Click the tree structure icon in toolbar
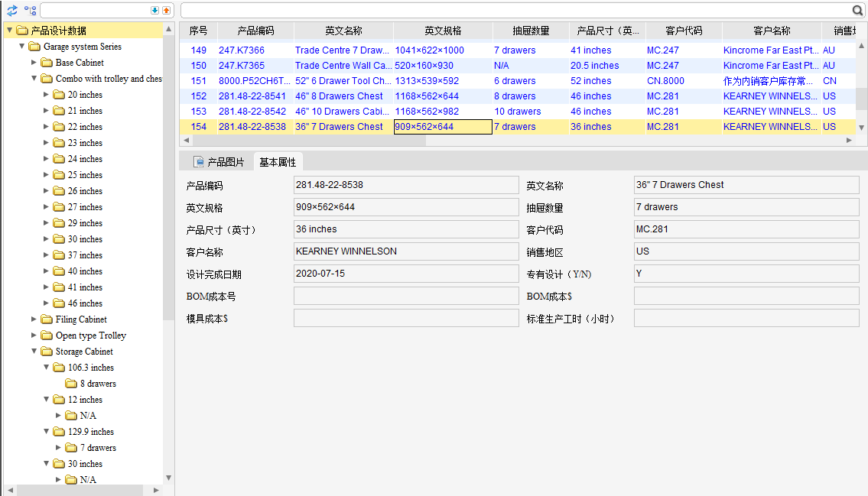Viewport: 868px width, 496px height. point(30,11)
